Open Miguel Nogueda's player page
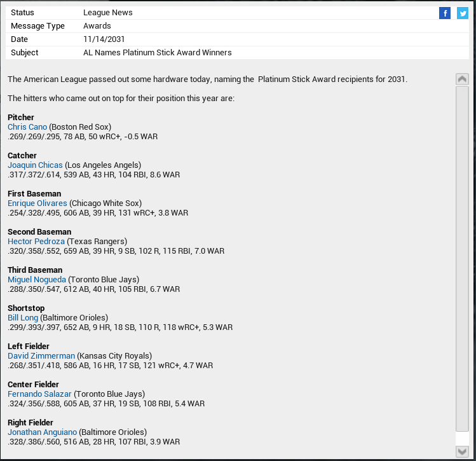This screenshot has height=461, width=476. point(36,280)
